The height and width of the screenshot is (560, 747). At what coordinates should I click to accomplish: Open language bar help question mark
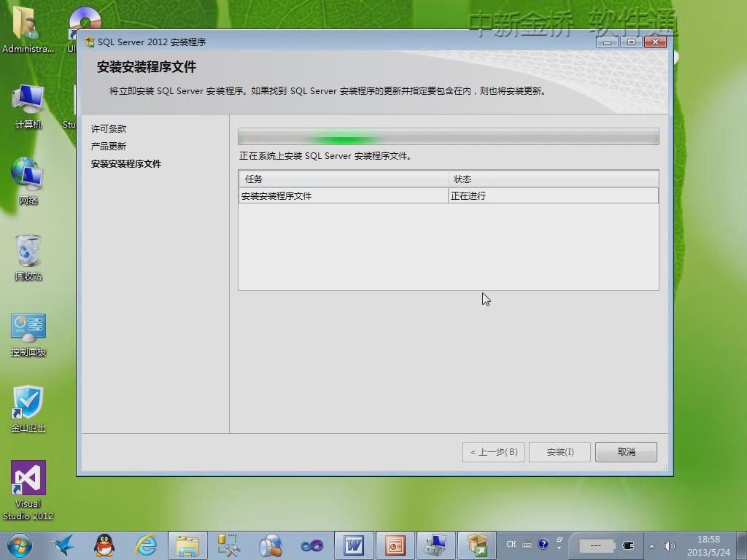tap(543, 544)
